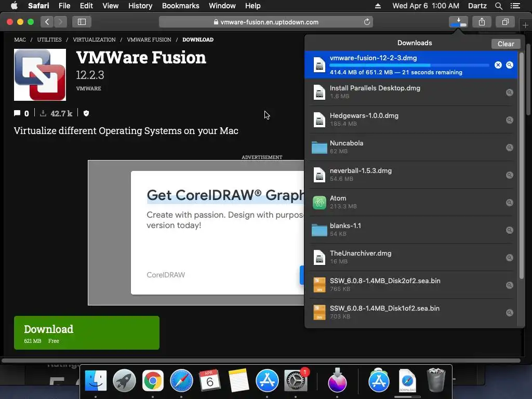Reveal Nuncabola folder in Finder
Image resolution: width=532 pixels, height=399 pixels.
[x=510, y=147]
